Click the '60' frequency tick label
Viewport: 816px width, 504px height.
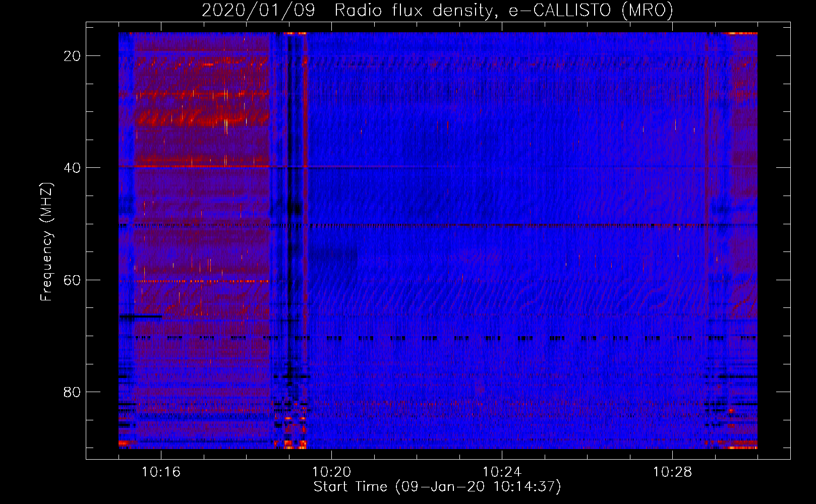click(72, 280)
